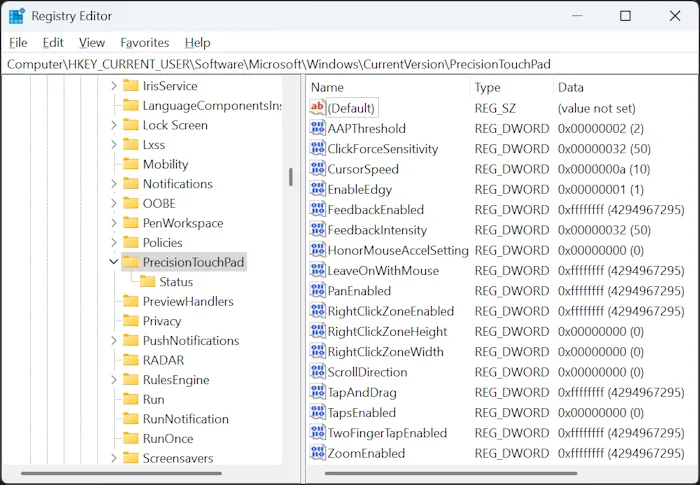Click the Run folder icon

point(130,399)
